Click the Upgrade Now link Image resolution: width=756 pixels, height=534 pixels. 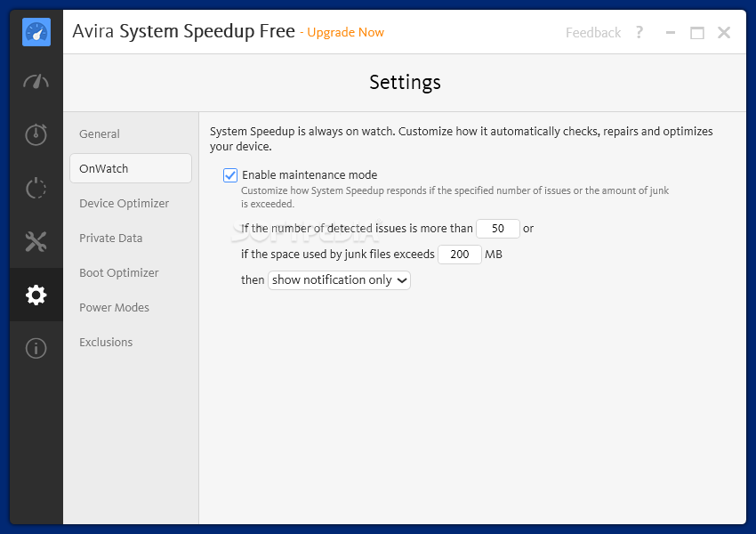[x=346, y=33]
